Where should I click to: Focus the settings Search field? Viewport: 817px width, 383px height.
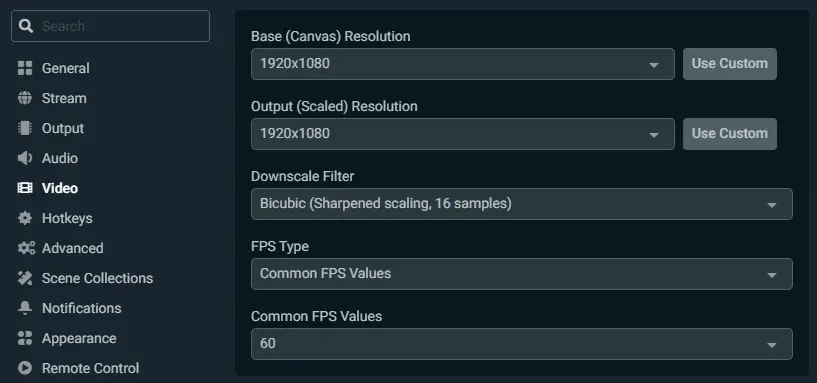pos(110,26)
